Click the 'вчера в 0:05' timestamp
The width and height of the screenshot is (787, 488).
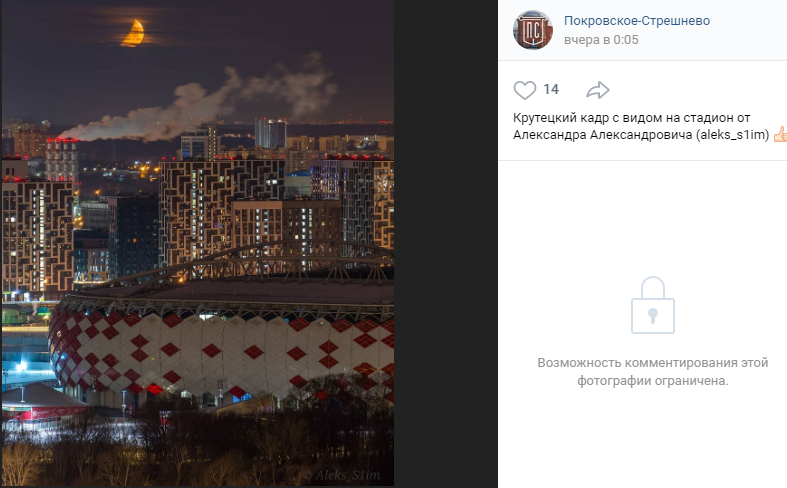(601, 40)
